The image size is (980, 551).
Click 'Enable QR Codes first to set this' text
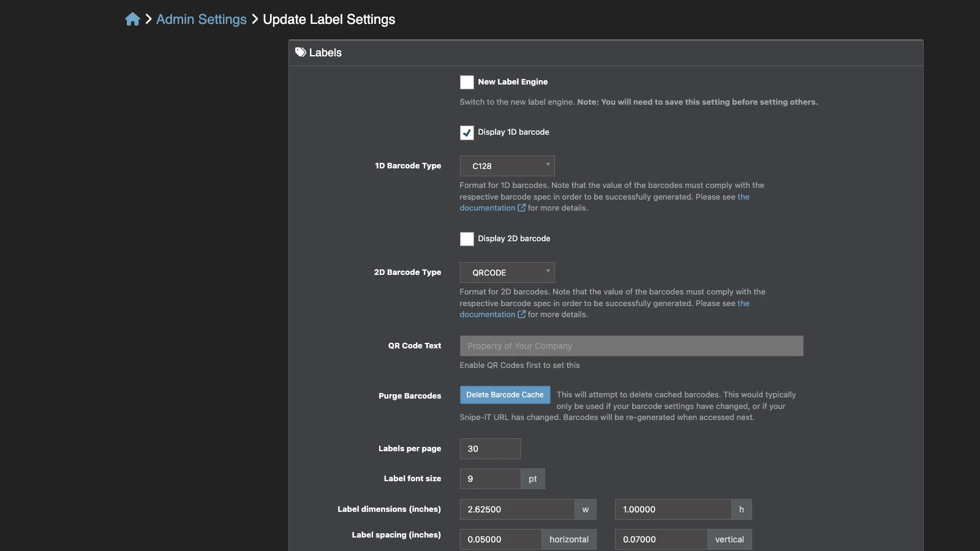tap(519, 365)
